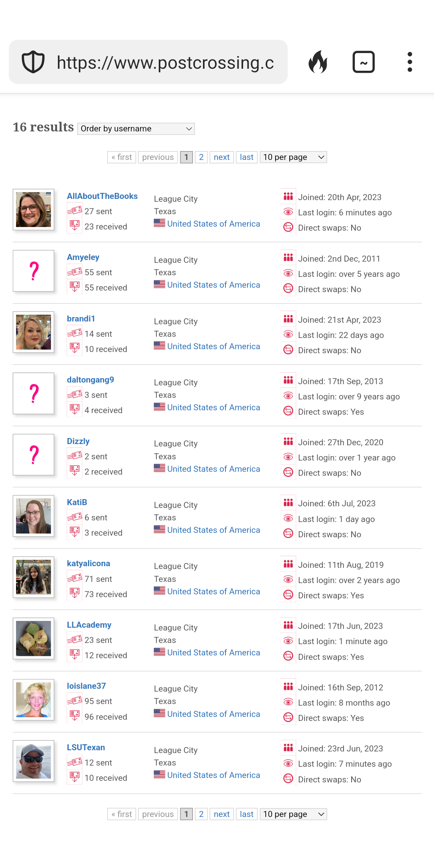Open the three-dot browser menu
This screenshot has width=434, height=868.
[409, 62]
